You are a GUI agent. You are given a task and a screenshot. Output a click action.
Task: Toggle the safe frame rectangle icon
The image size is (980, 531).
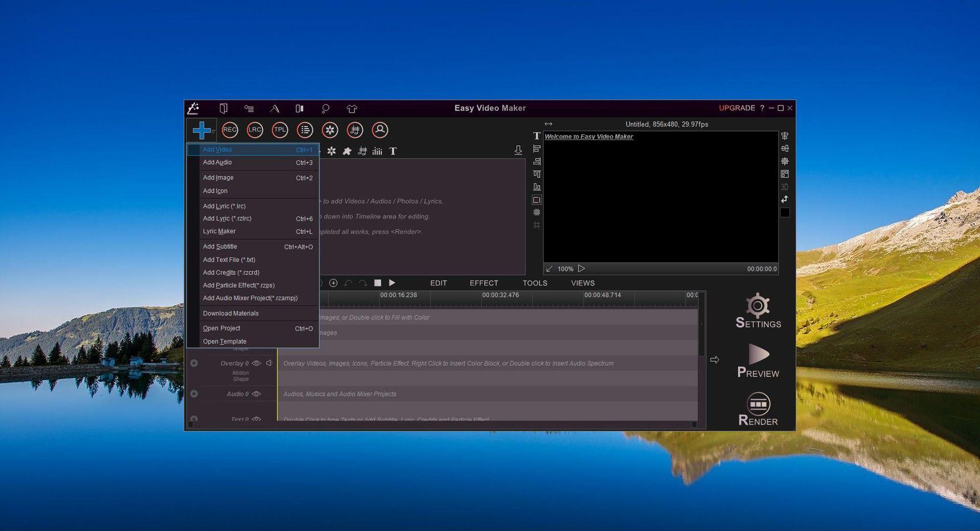pos(537,199)
